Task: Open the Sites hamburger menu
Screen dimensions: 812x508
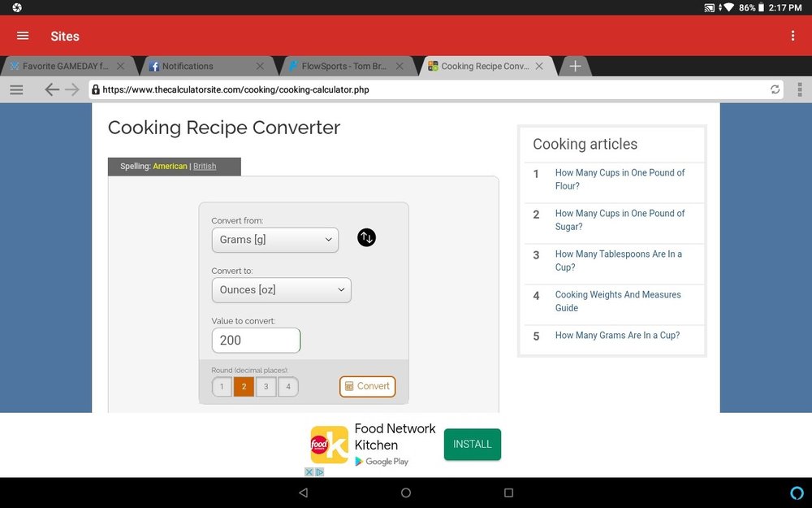Action: [23, 36]
